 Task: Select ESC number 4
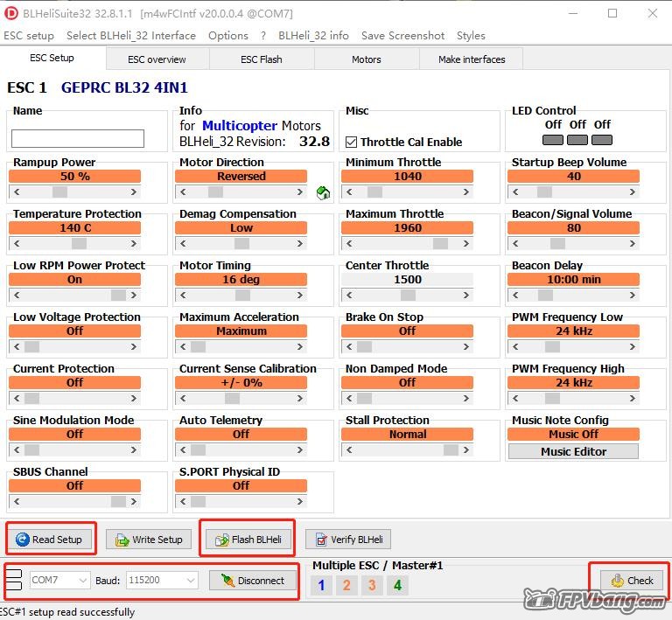(398, 585)
